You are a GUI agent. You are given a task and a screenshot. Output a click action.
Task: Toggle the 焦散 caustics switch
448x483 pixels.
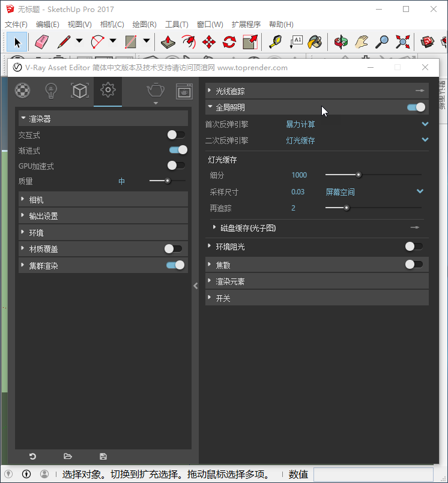pos(414,264)
